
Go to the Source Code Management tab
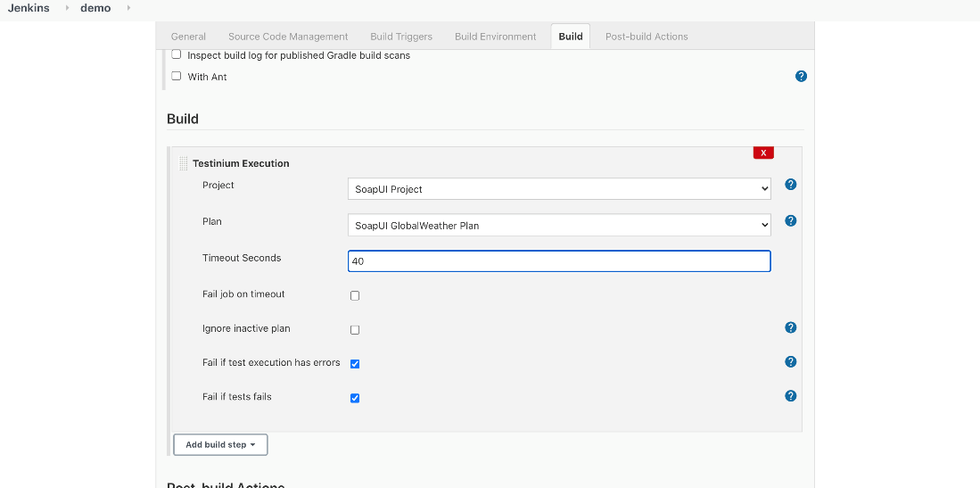click(288, 37)
